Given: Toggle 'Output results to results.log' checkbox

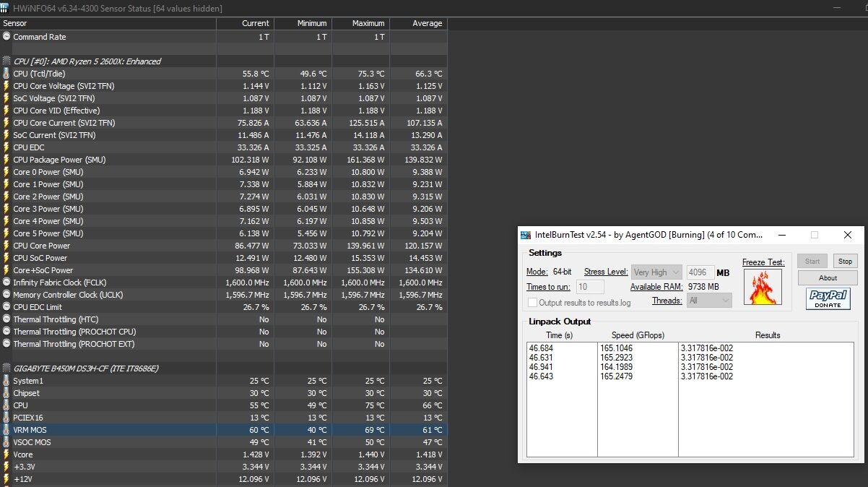Looking at the screenshot, I should [532, 303].
